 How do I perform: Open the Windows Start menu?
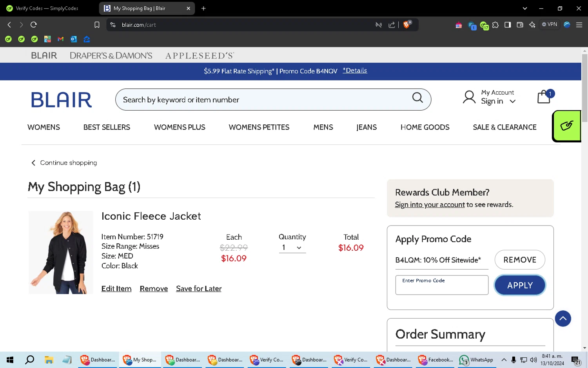(10, 360)
